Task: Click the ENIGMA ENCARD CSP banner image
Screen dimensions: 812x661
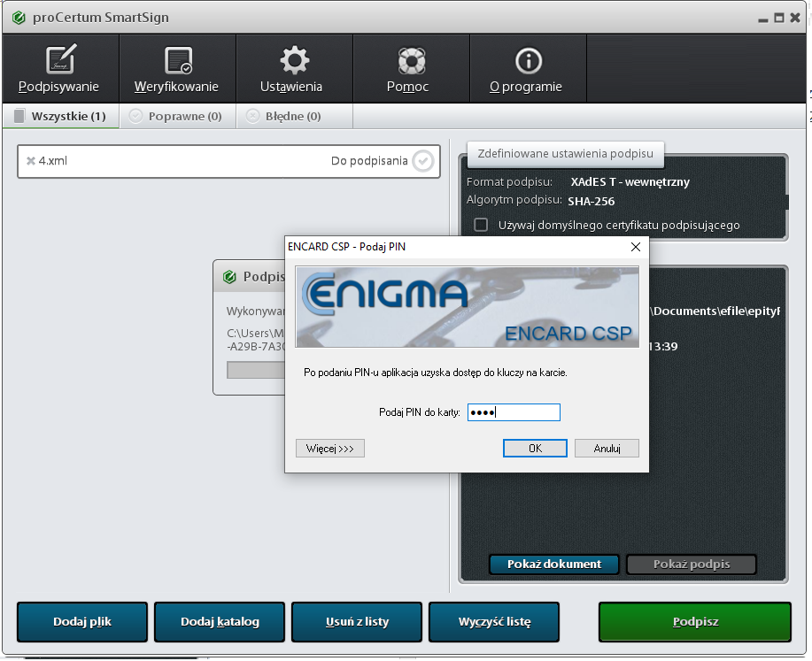Action: tap(468, 307)
